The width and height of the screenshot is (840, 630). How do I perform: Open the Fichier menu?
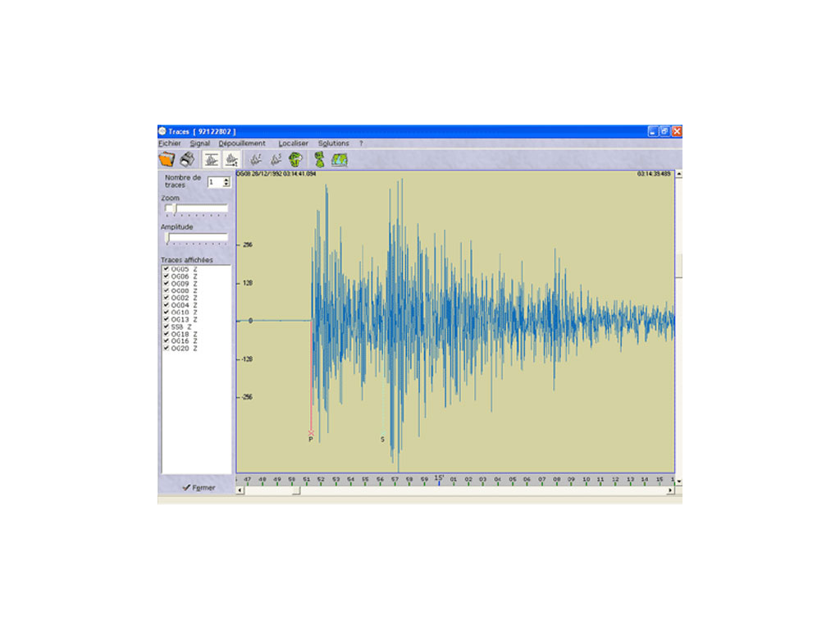coord(169,144)
